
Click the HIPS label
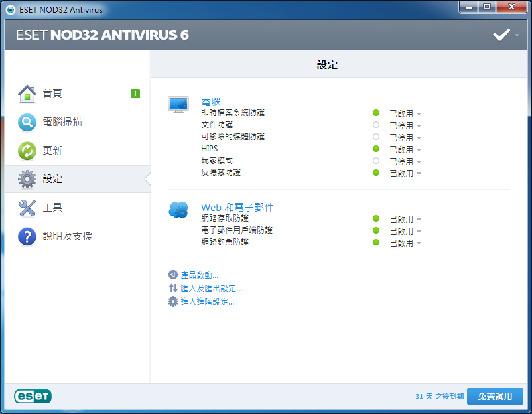210,149
